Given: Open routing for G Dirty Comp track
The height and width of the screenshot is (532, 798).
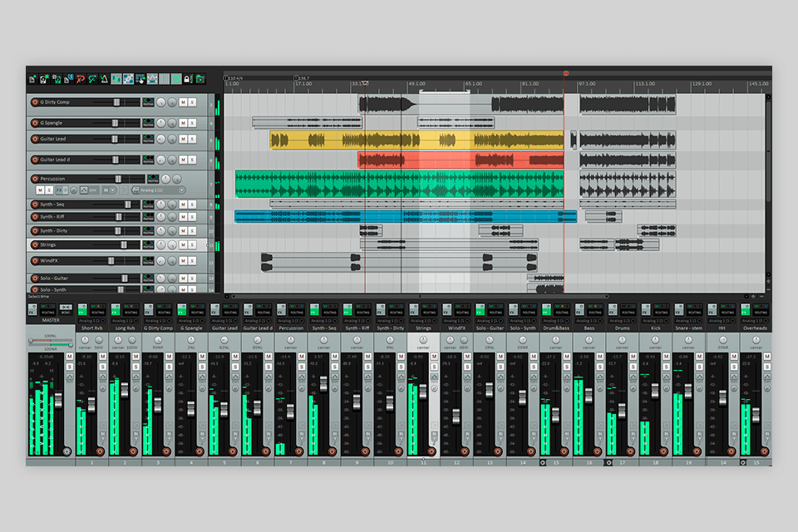Looking at the screenshot, I should (x=148, y=102).
